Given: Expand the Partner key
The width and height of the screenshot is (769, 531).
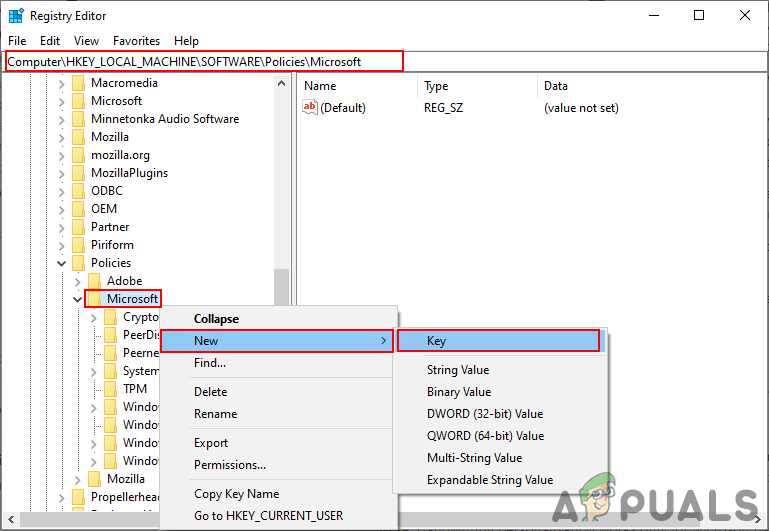Looking at the screenshot, I should click(61, 228).
